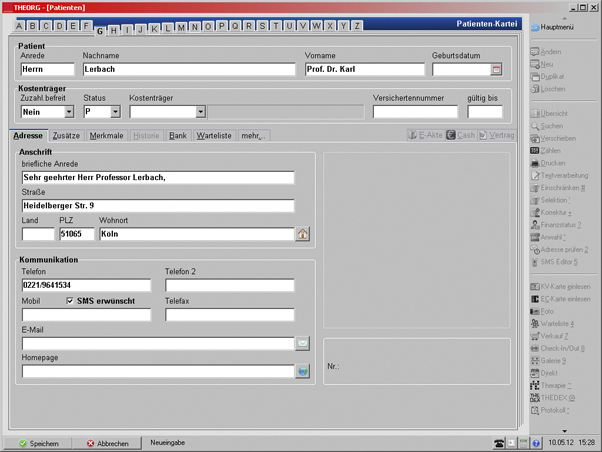This screenshot has width=602, height=452.
Task: Switch to the Zusätze tab
Action: (x=66, y=135)
